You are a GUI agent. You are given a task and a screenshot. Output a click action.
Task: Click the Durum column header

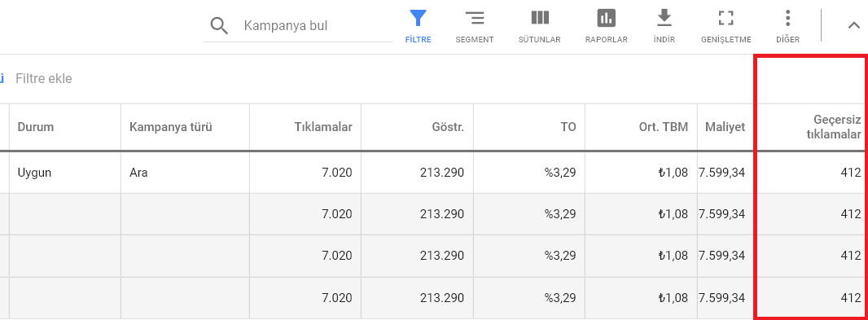pos(36,127)
